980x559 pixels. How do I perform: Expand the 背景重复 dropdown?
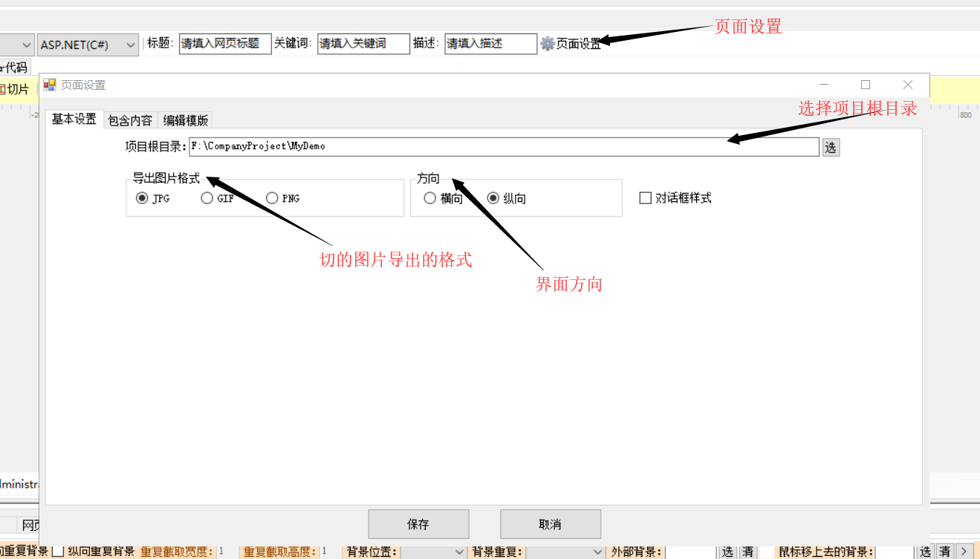[x=565, y=552]
